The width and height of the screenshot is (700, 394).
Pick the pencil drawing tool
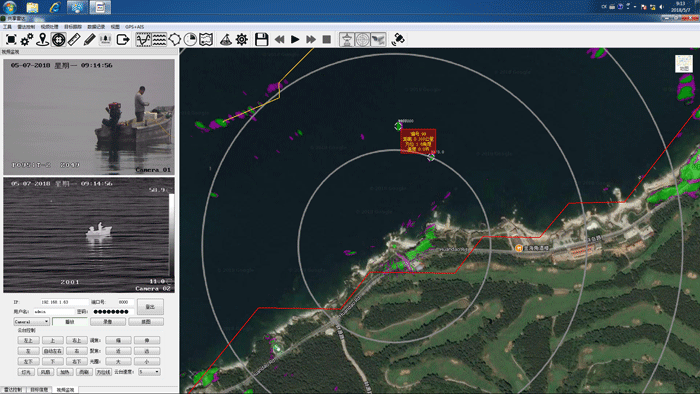pyautogui.click(x=89, y=40)
